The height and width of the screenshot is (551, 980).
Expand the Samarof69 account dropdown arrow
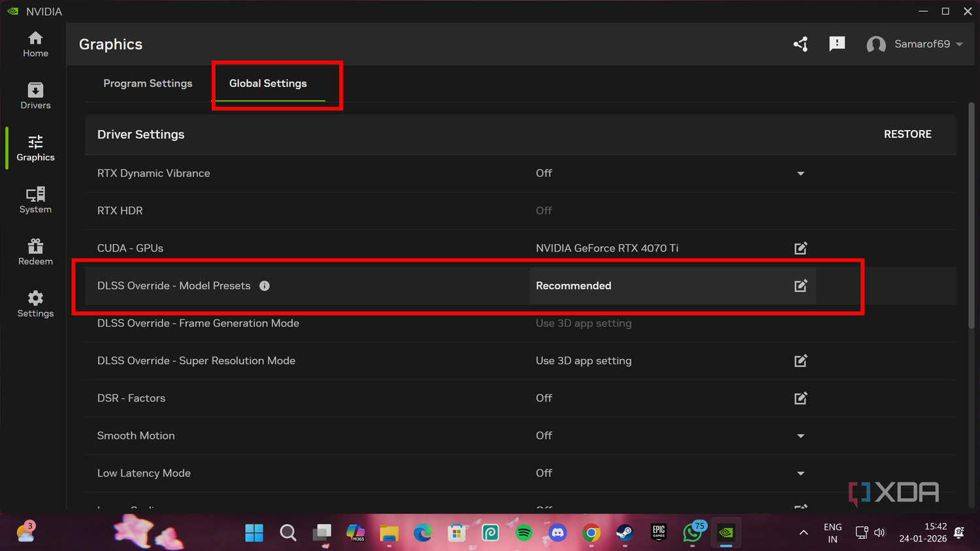pos(959,44)
